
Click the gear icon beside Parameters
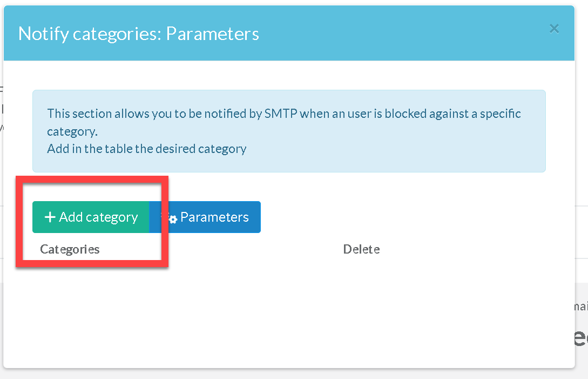[172, 219]
